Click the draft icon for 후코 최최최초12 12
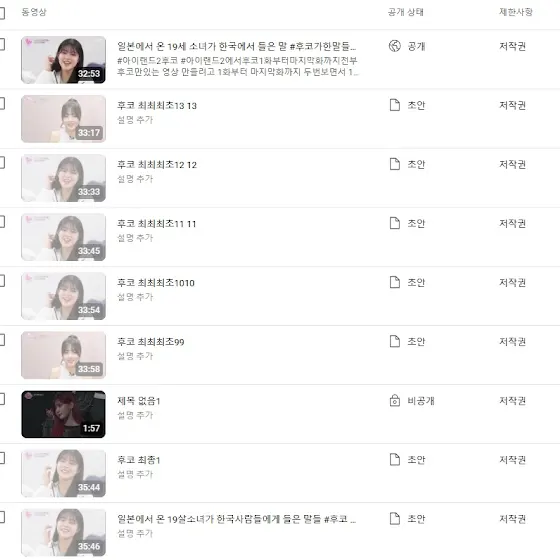560x560 pixels. 395,164
